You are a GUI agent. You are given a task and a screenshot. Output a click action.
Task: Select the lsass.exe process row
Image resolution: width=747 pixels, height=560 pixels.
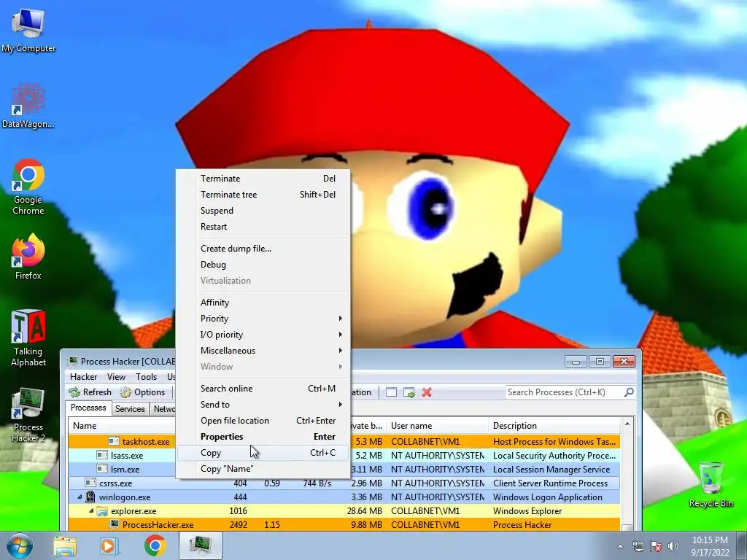click(x=344, y=456)
